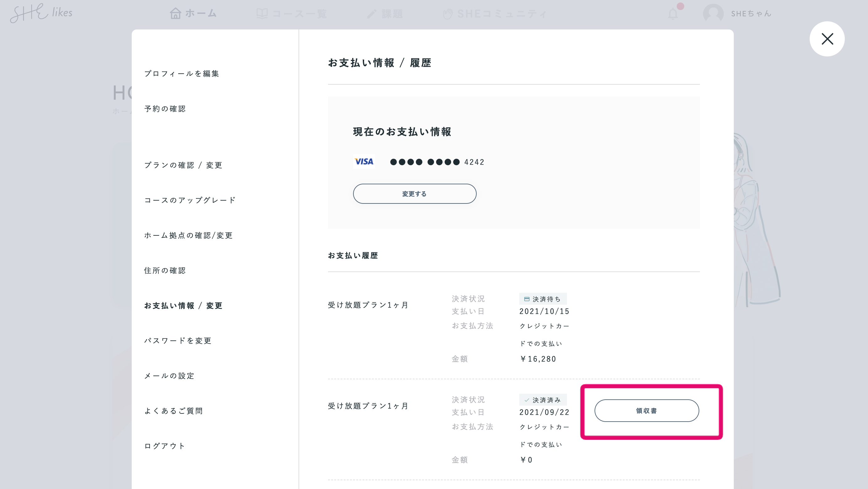This screenshot has height=489, width=868.
Task: Open the 領収書 receipt button
Action: [x=646, y=411]
